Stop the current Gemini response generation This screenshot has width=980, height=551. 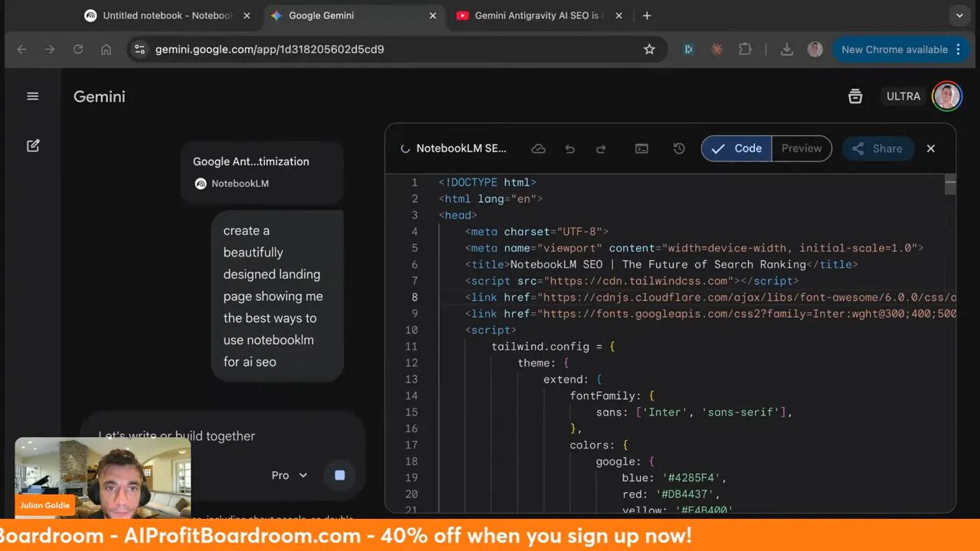[339, 474]
